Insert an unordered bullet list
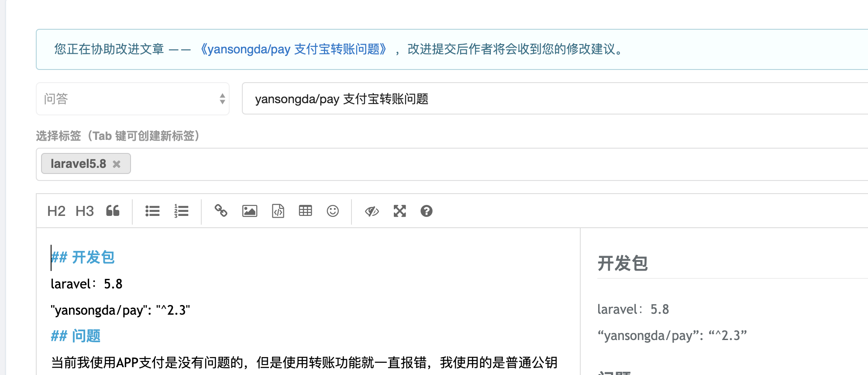868x375 pixels. [x=152, y=211]
